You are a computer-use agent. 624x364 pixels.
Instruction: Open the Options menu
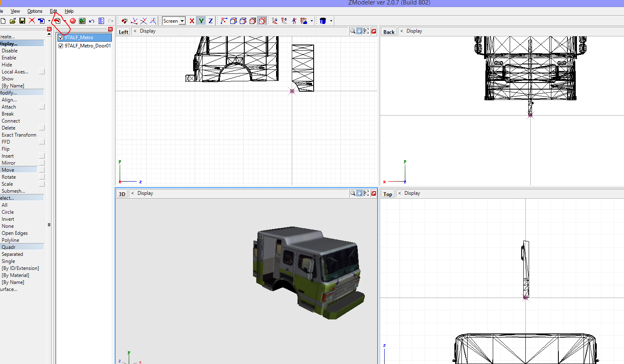(35, 11)
